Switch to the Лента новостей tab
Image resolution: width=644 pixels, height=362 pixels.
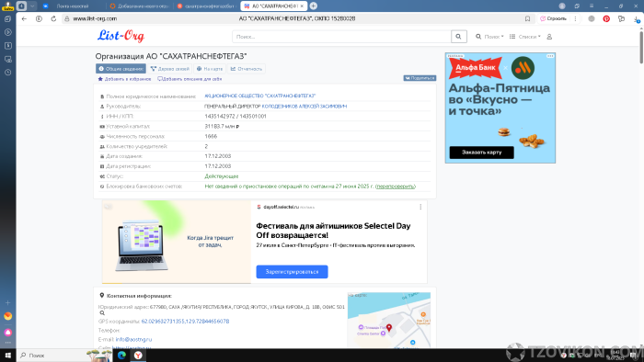point(73,6)
